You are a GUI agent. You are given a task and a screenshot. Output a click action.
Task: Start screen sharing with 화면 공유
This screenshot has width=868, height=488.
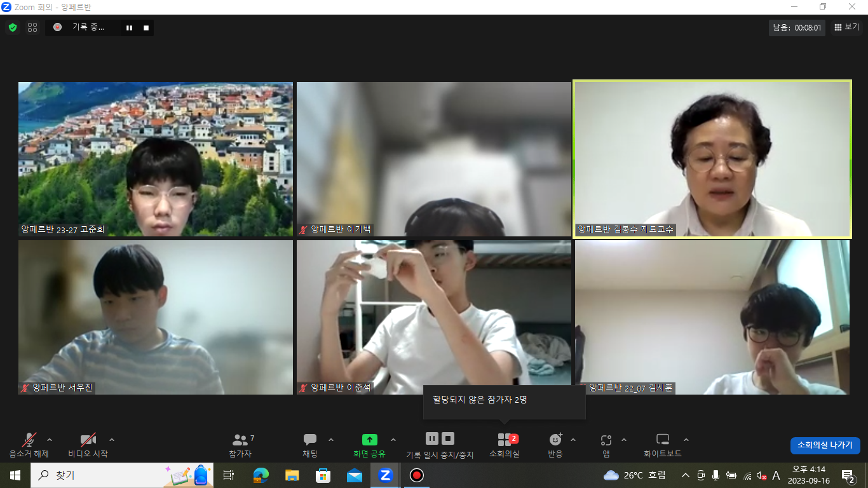coord(369,445)
